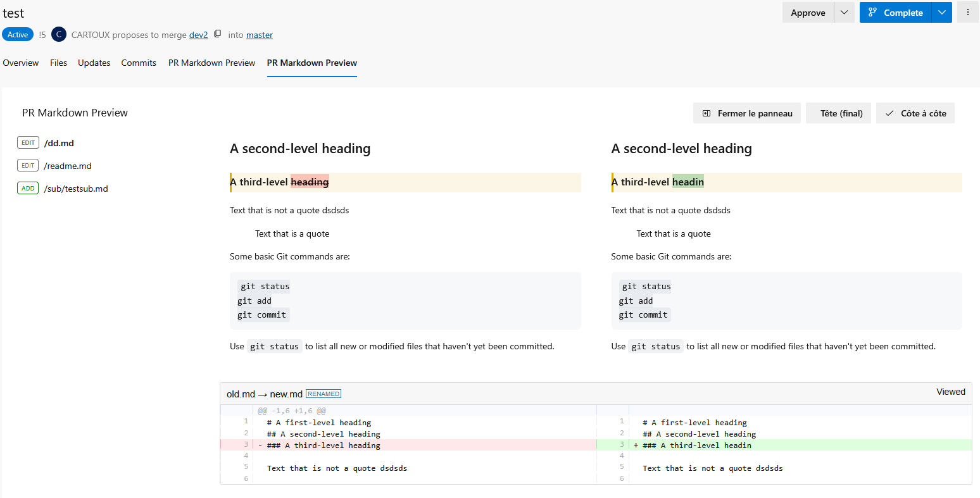
Task: Follow the master branch link
Action: pos(260,35)
